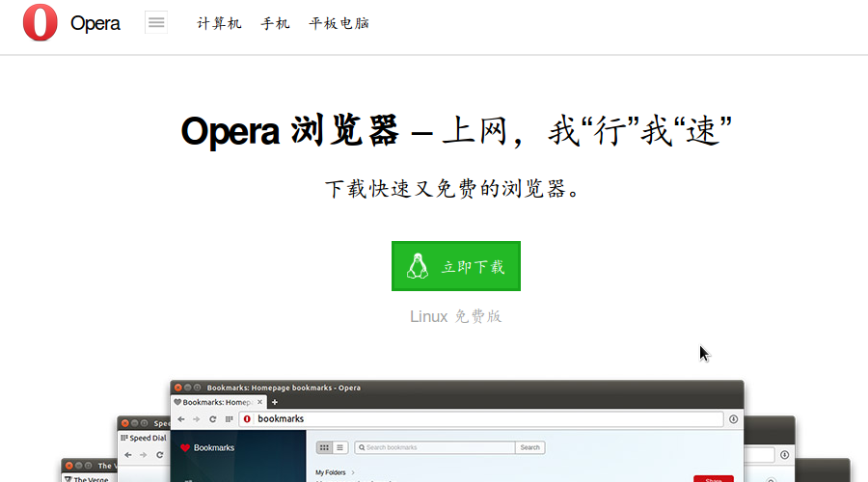Screen dimensions: 868x482
Task: Click the red Opera logo
Action: (x=40, y=23)
